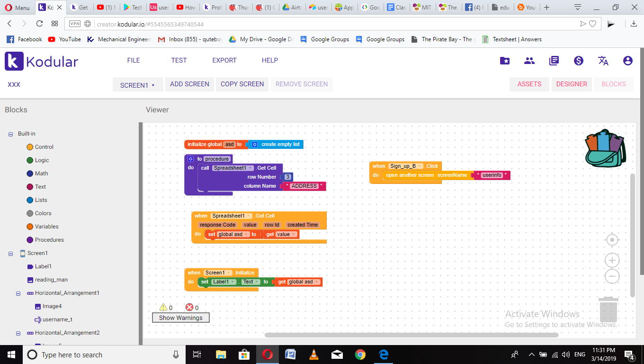Viewport: 644px width, 364px height.
Task: Collapse the Horizontal_Arrangement1 tree node
Action: coord(18,293)
